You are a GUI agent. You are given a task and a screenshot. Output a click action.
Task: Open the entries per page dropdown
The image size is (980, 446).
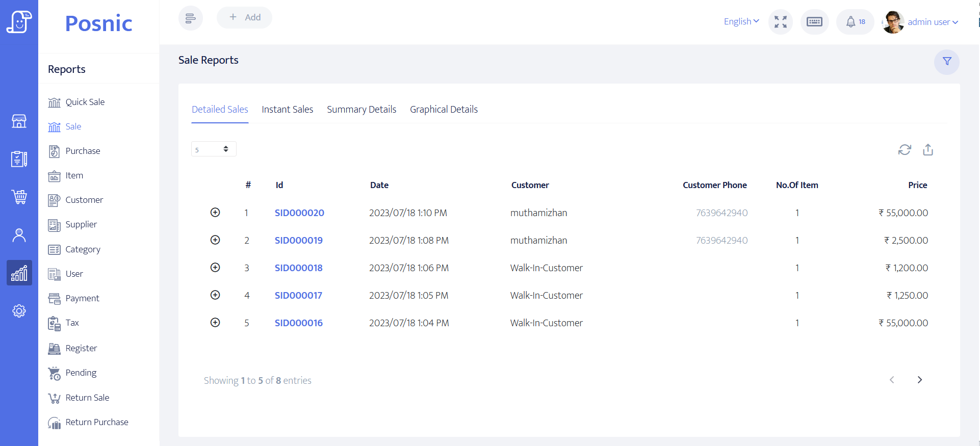pos(213,149)
